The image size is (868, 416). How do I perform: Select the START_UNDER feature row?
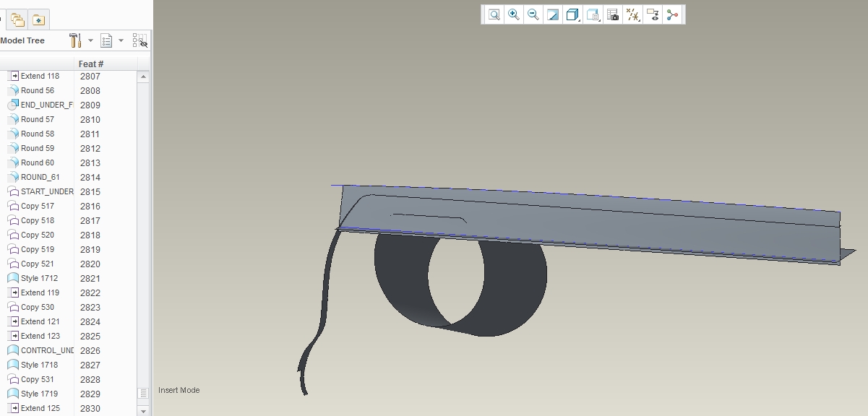tap(46, 191)
